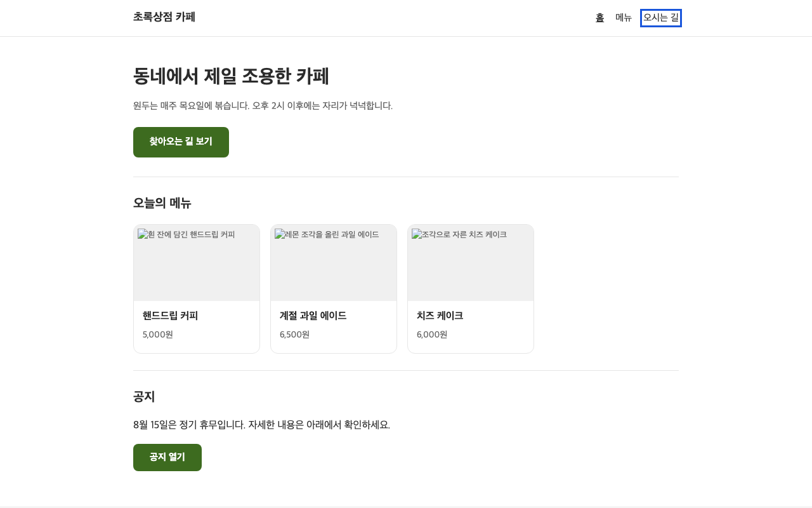Select the focused 오시는 길 nav link

coord(661,18)
